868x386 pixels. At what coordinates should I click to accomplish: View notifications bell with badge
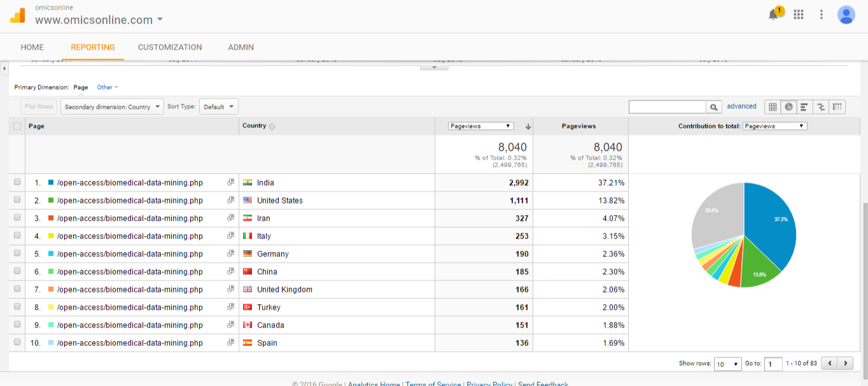774,14
